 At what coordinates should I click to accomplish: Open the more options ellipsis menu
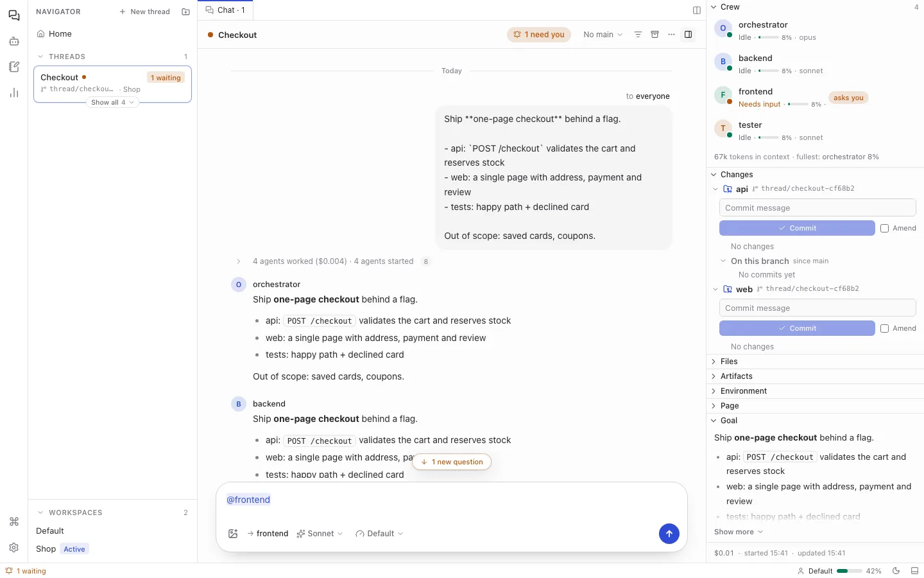coord(671,35)
